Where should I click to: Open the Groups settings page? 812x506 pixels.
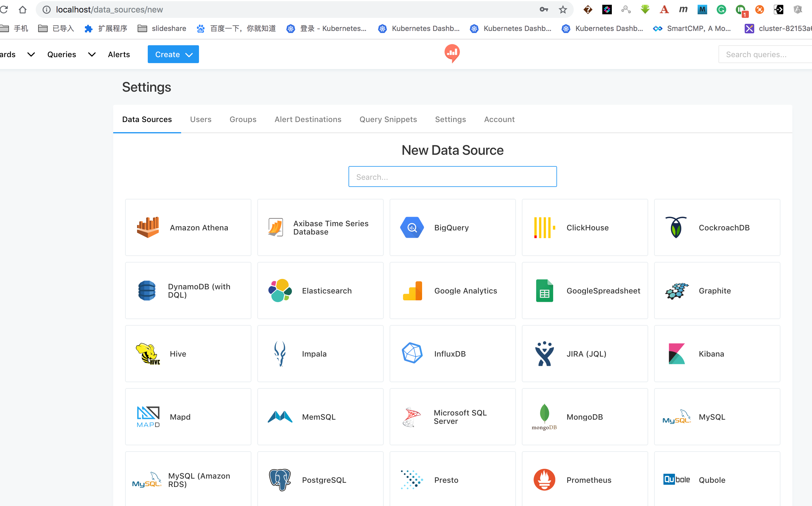pyautogui.click(x=243, y=119)
